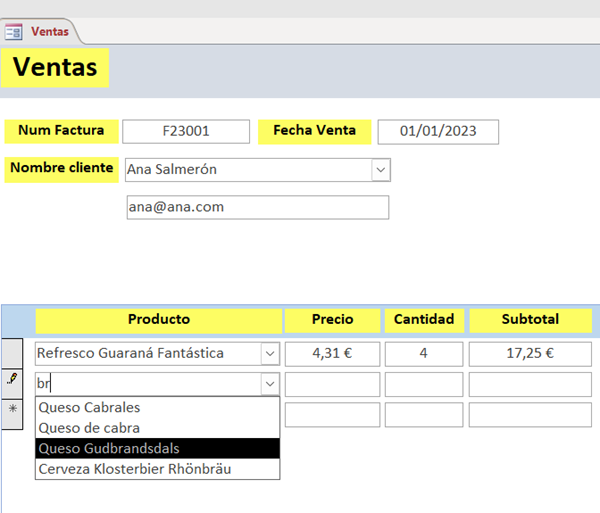Open the Nombre cliente dropdown arrow

380,170
